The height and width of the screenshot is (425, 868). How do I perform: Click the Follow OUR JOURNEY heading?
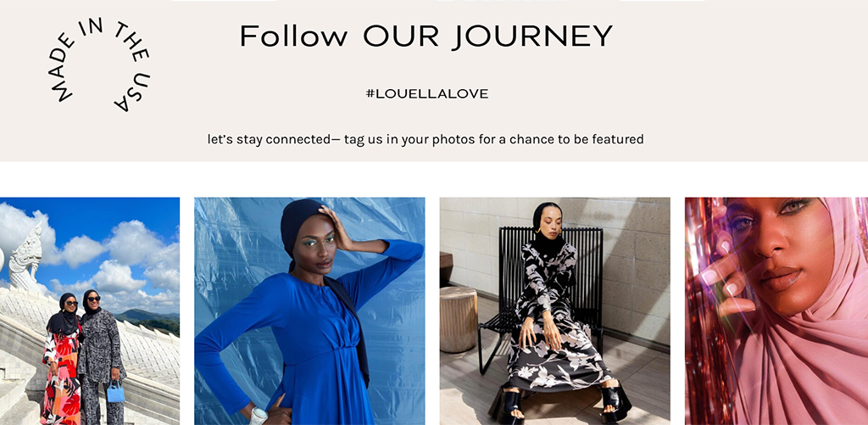(426, 36)
